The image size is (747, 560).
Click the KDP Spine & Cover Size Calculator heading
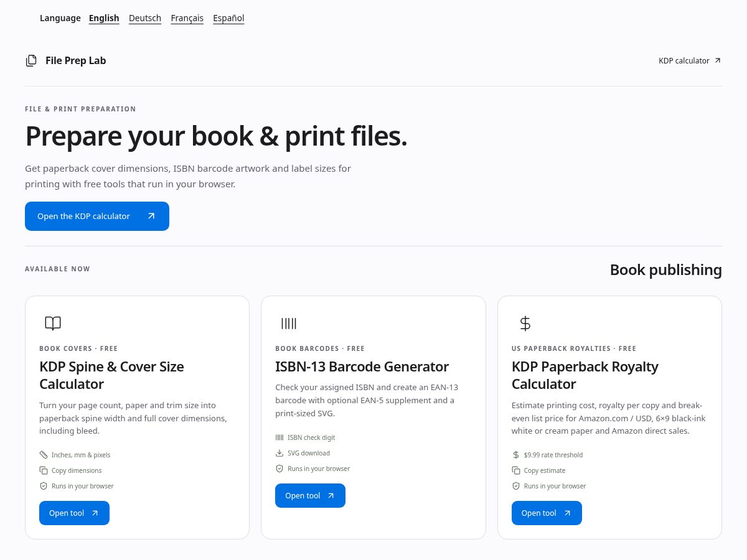tap(111, 375)
